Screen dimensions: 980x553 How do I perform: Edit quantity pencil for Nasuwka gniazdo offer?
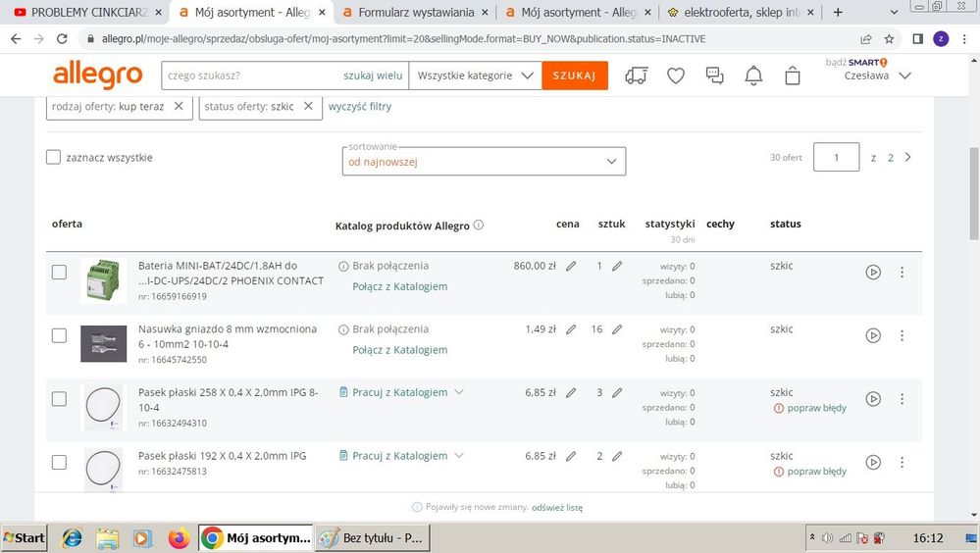coord(617,329)
